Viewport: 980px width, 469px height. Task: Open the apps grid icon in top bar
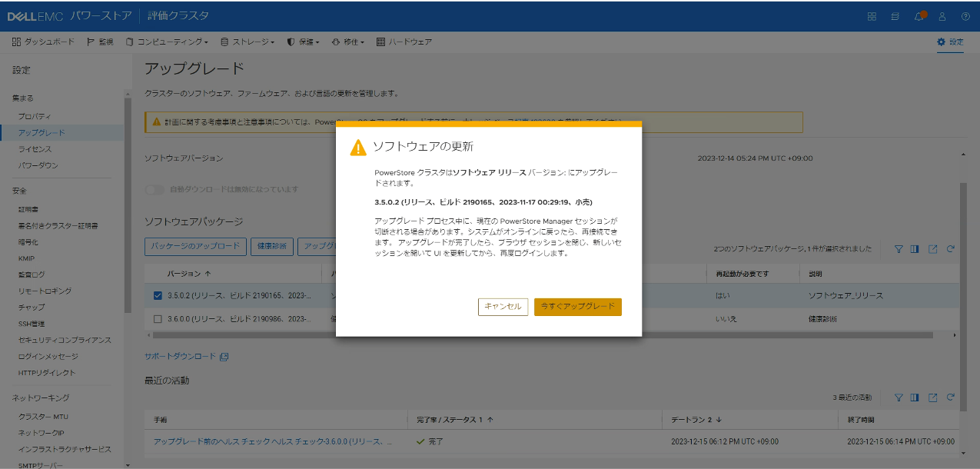(872, 16)
